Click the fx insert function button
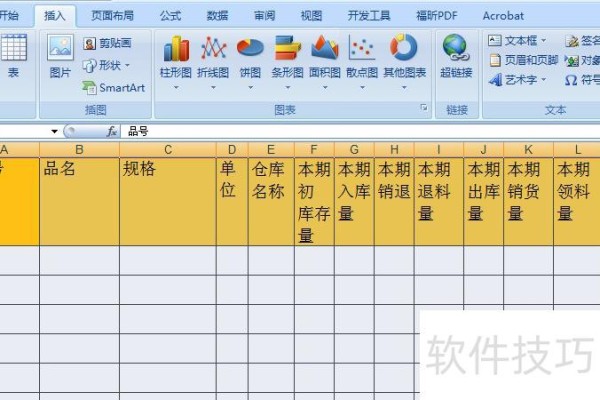This screenshot has width=600, height=400. (x=112, y=132)
